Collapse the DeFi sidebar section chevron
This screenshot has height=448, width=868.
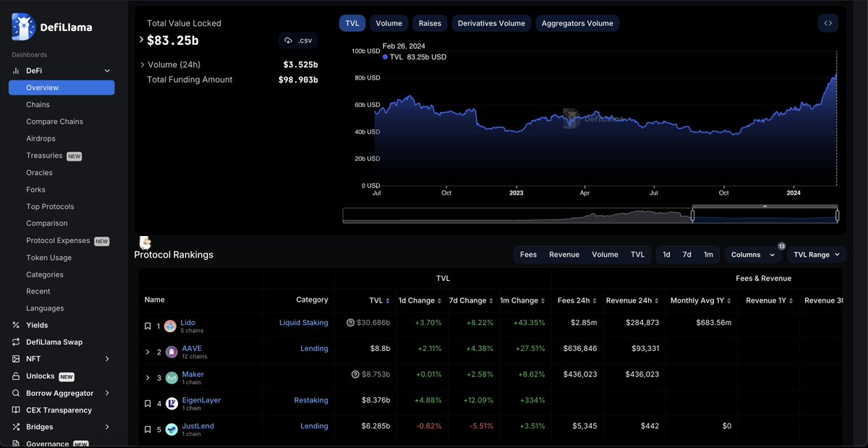107,70
